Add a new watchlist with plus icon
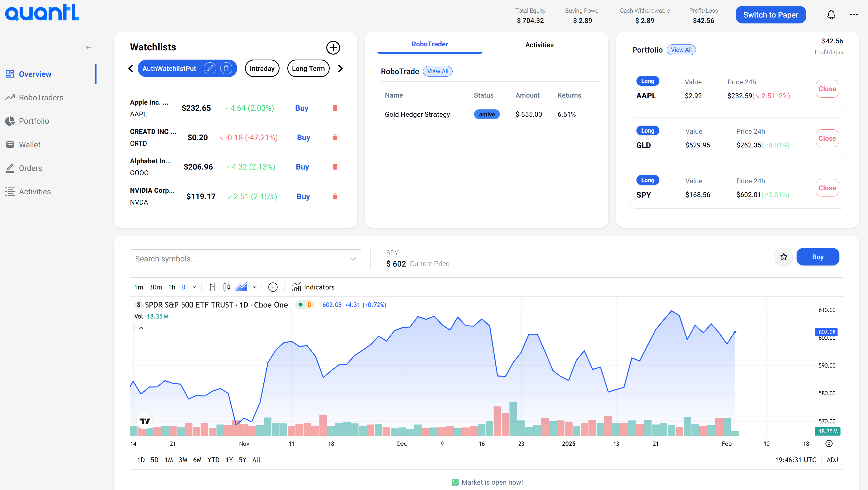 tap(333, 47)
